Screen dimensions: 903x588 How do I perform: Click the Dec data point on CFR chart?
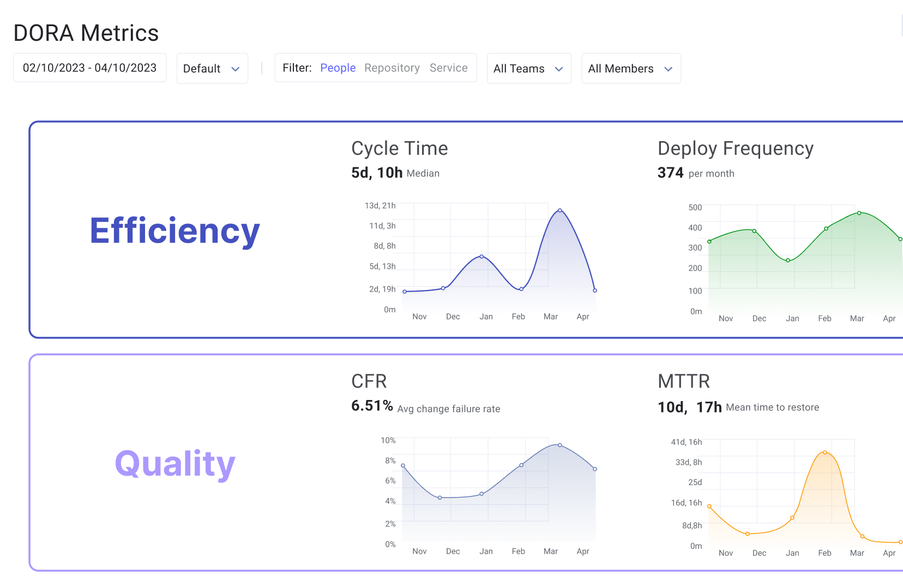[x=440, y=498]
